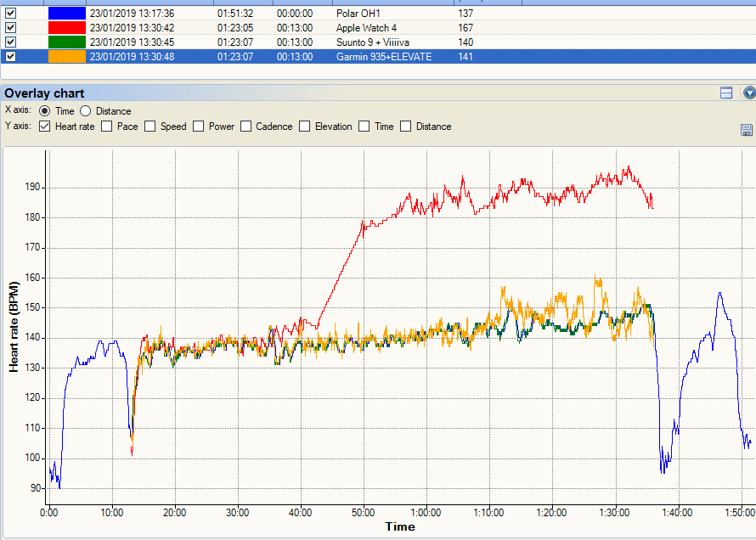
Task: Uncheck the Polar OH1 row checkbox
Action: click(x=10, y=14)
